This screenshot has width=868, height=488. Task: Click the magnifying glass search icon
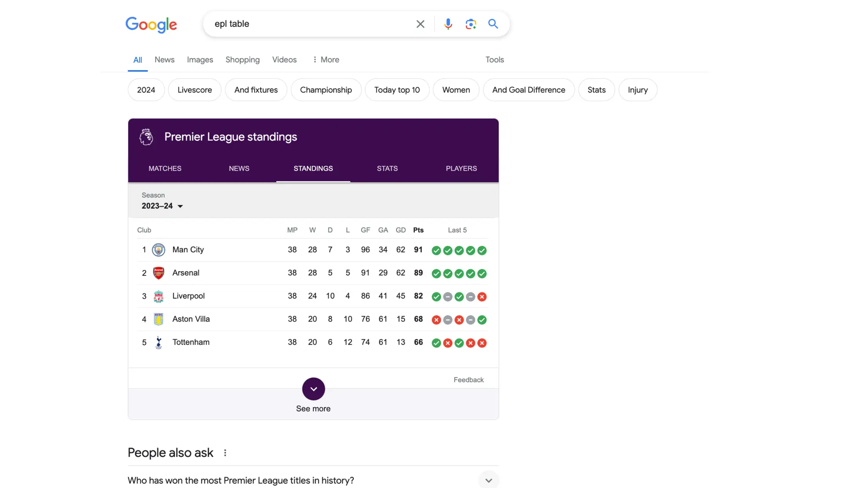(493, 24)
